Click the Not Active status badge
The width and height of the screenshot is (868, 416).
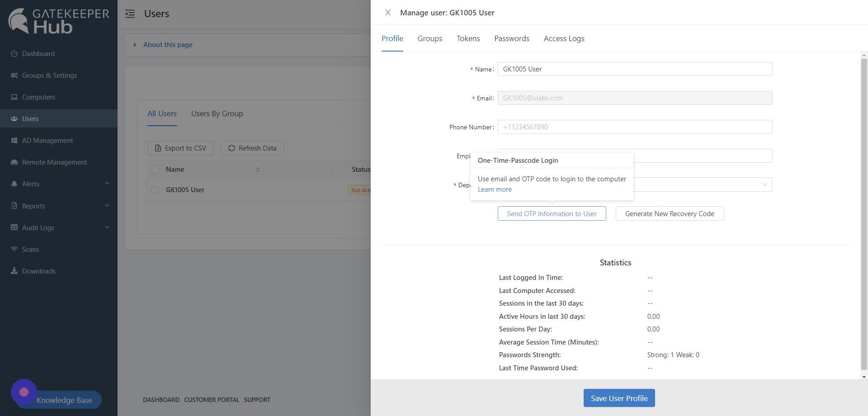click(x=359, y=190)
